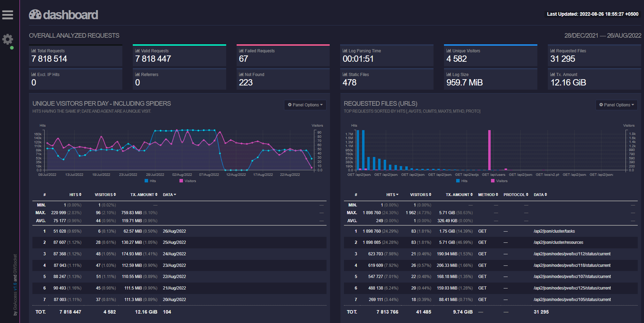The image size is (644, 323).
Task: Select the 23/Aug/2022 table row
Action: 179,265
